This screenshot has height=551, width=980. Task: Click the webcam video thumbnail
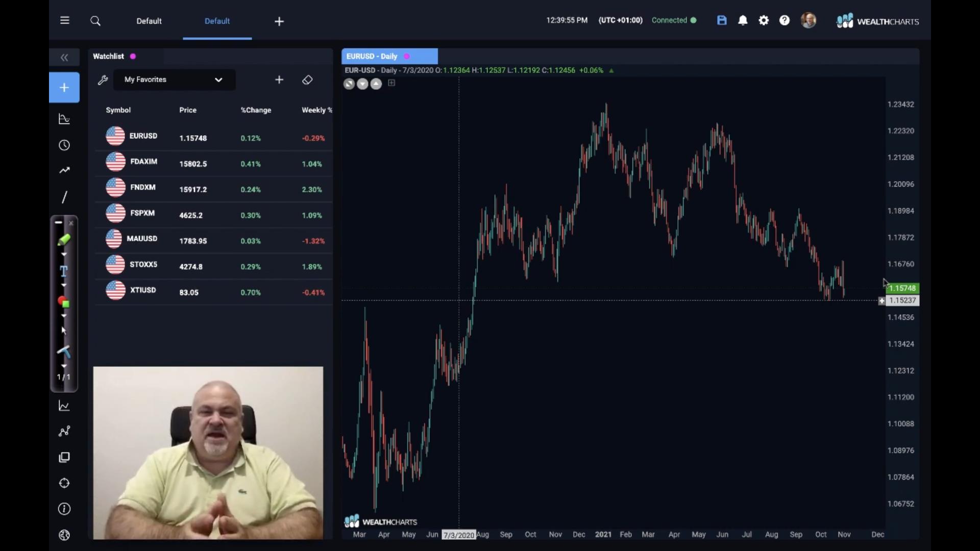208,453
